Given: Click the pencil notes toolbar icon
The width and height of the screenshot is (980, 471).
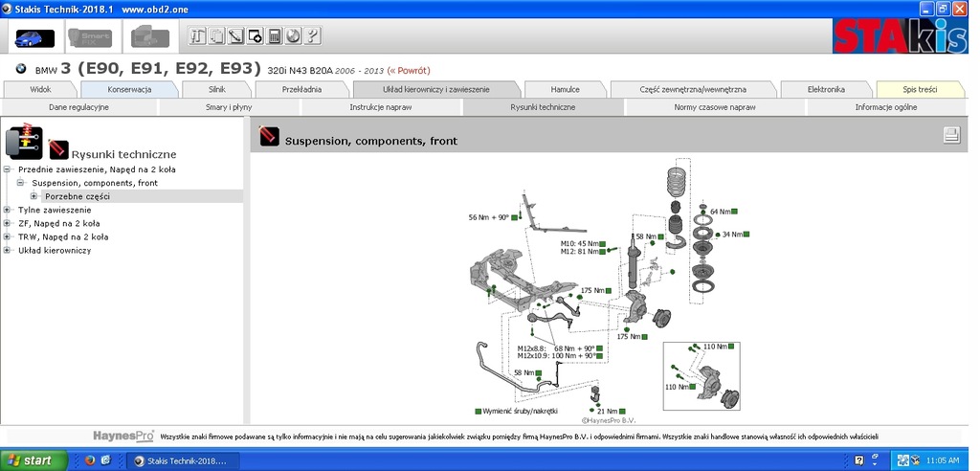Looking at the screenshot, I should point(235,36).
